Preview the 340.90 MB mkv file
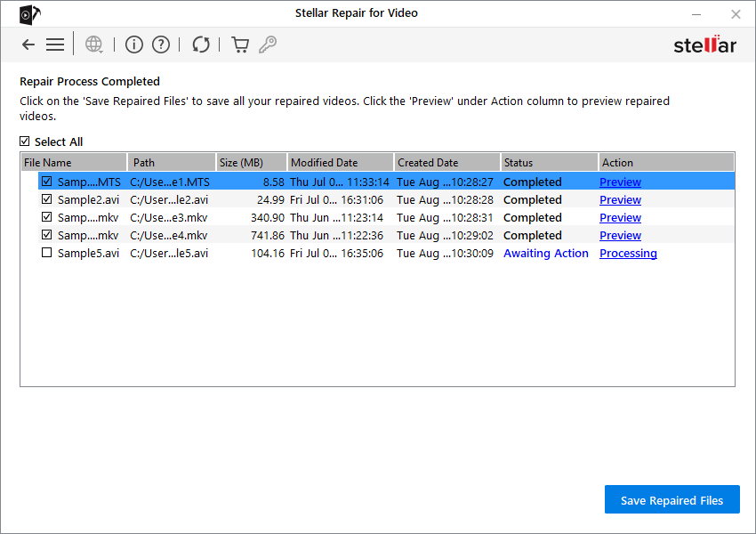Viewport: 756px width, 534px height. click(x=620, y=217)
